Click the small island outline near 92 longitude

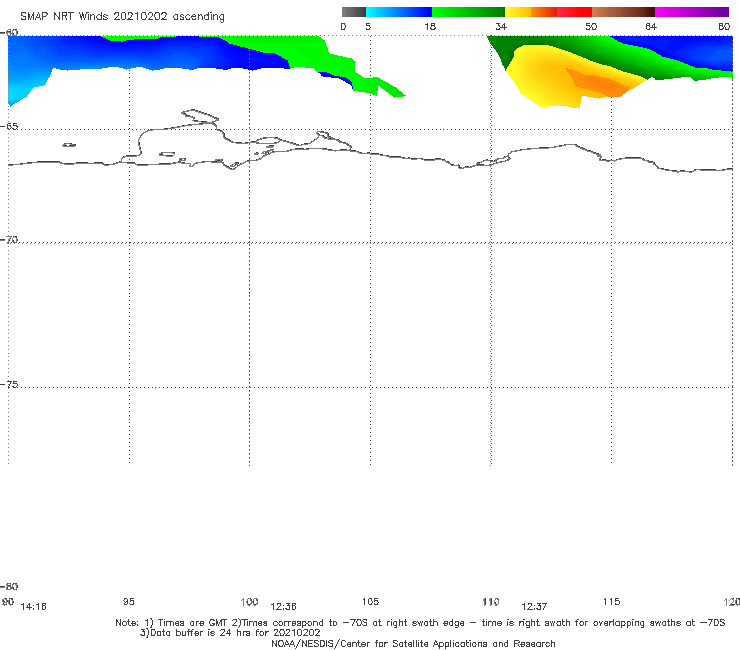coord(69,145)
